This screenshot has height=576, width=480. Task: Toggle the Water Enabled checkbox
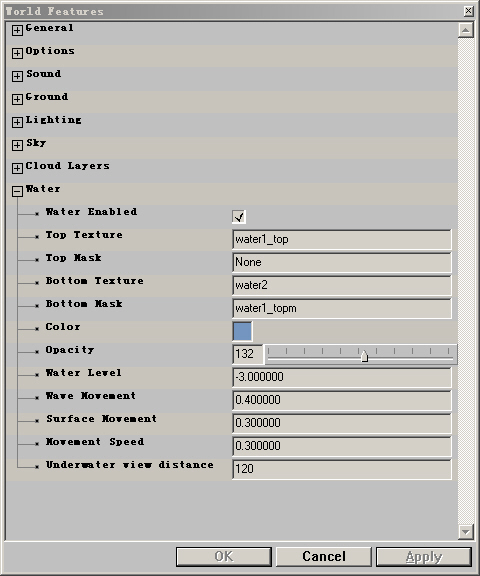239,217
